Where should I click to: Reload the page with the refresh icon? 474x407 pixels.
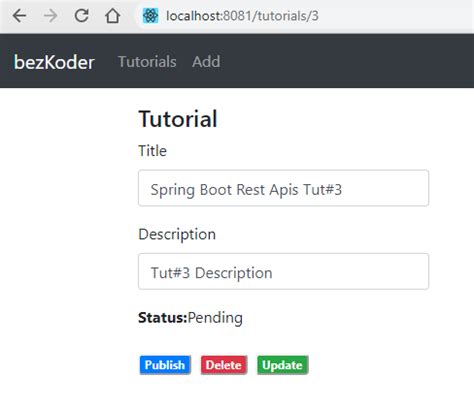click(81, 16)
